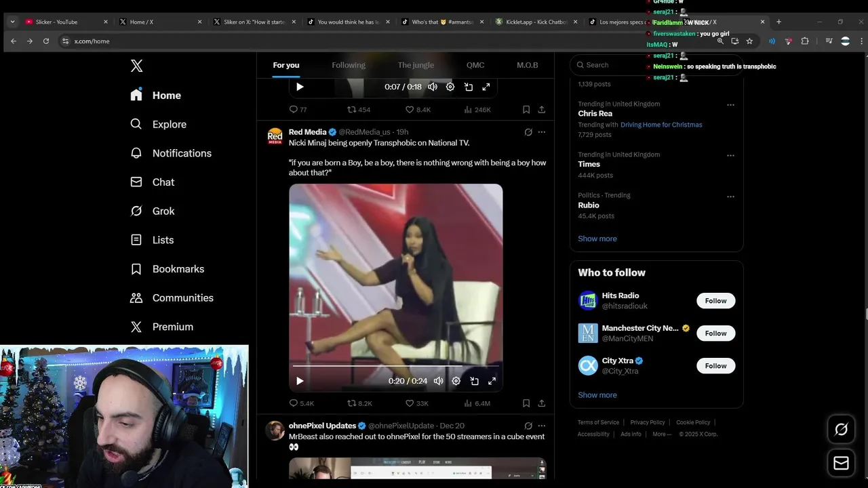Open more options for Chris Rea trend
The width and height of the screenshot is (868, 488).
click(730, 105)
